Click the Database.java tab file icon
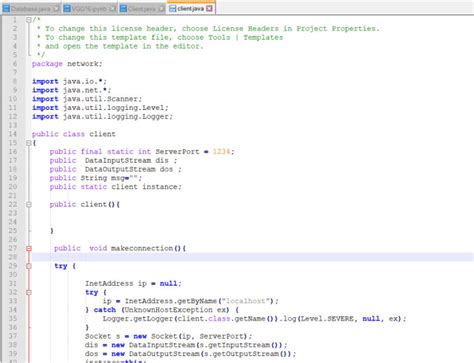This screenshot has height=363, width=474. click(x=6, y=8)
